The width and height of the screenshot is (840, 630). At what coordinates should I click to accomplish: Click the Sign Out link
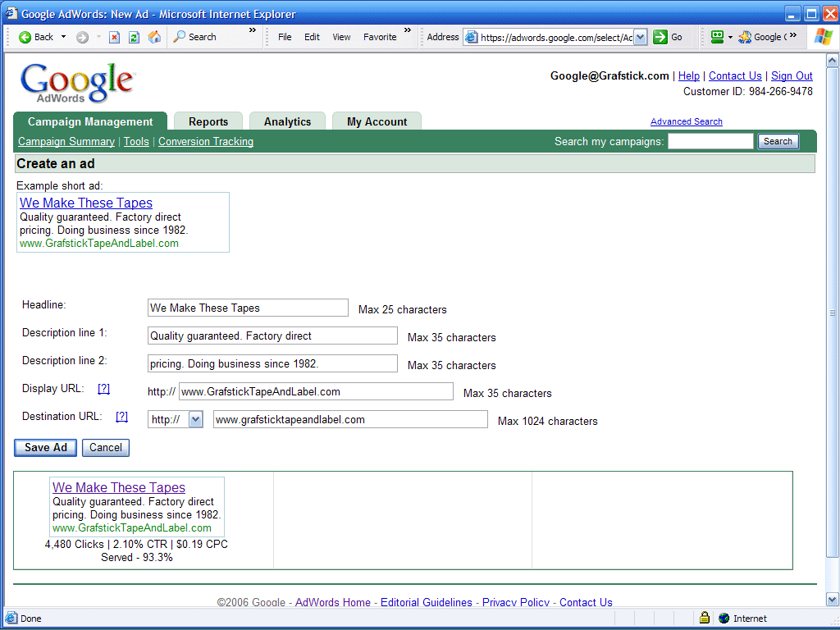point(792,75)
